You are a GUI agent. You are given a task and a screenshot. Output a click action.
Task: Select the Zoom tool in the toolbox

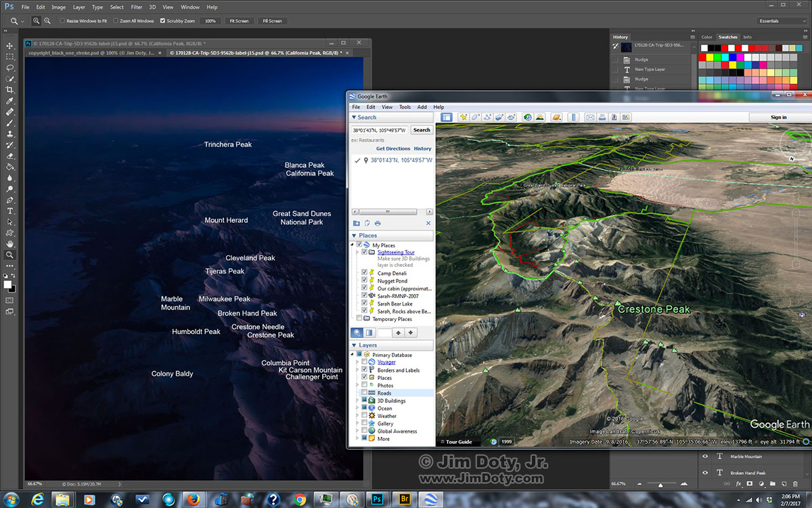click(9, 255)
